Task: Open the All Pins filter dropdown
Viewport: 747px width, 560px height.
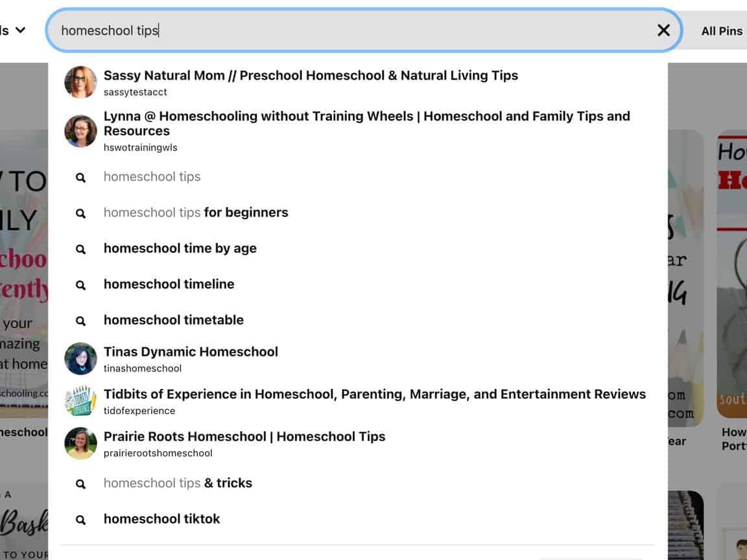Action: [x=722, y=31]
